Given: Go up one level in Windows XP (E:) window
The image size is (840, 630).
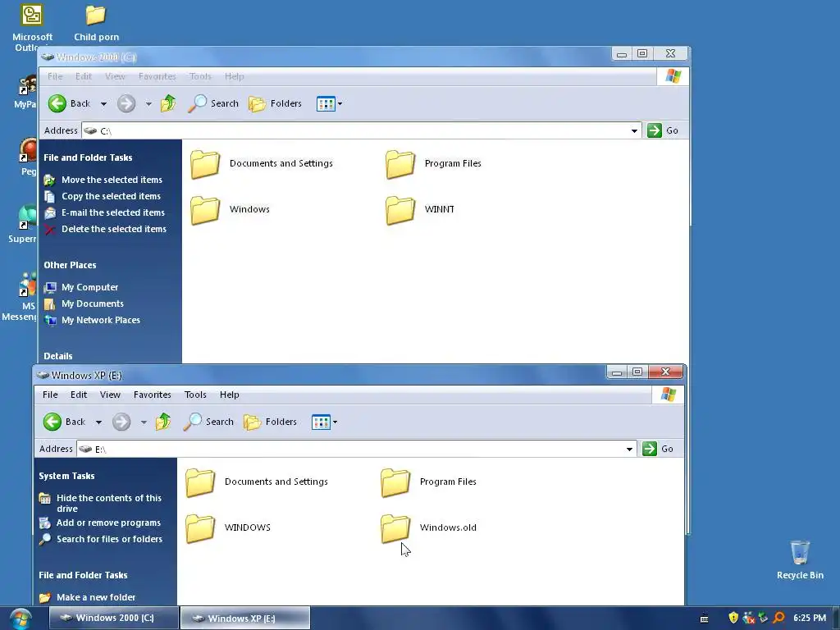Looking at the screenshot, I should [163, 421].
